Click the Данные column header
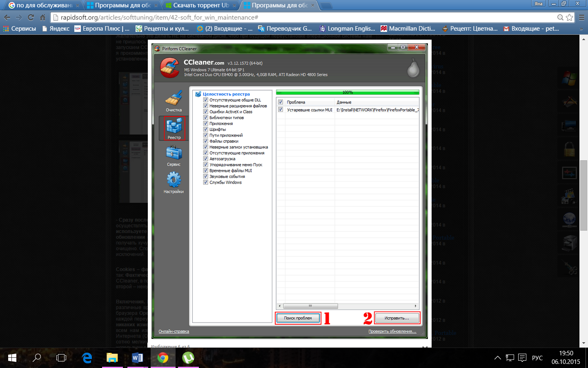Image resolution: width=588 pixels, height=368 pixels. tap(377, 102)
